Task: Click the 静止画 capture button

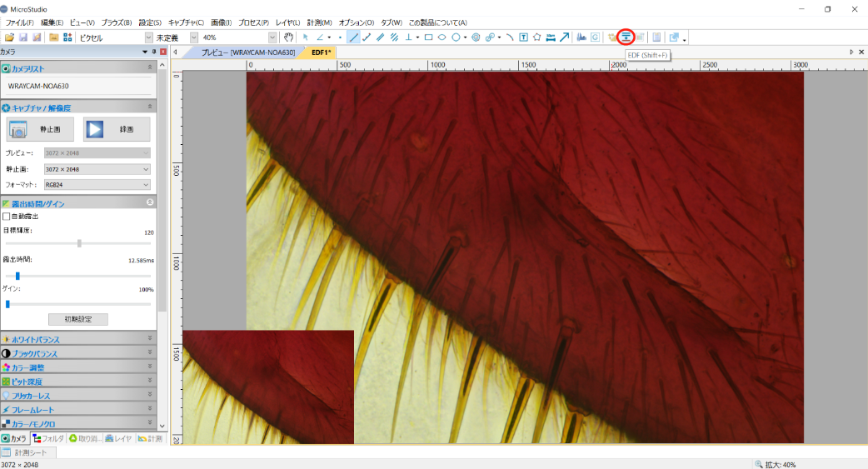Action: (40, 129)
